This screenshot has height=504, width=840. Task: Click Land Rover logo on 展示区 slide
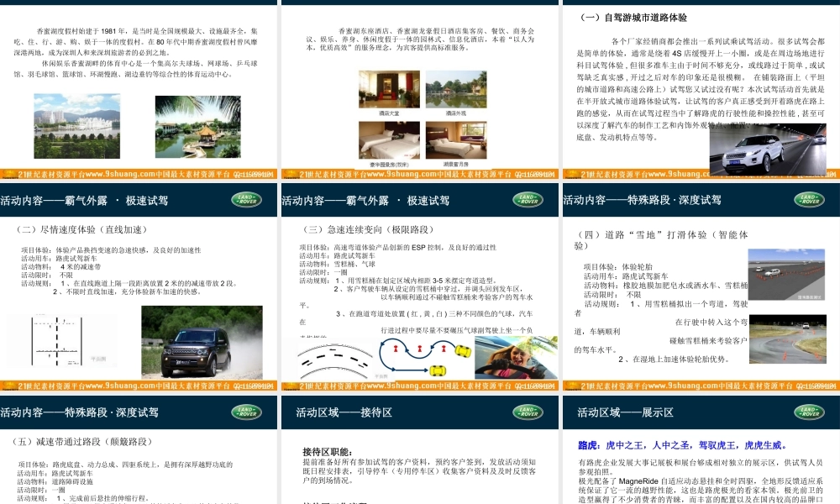[x=809, y=412]
